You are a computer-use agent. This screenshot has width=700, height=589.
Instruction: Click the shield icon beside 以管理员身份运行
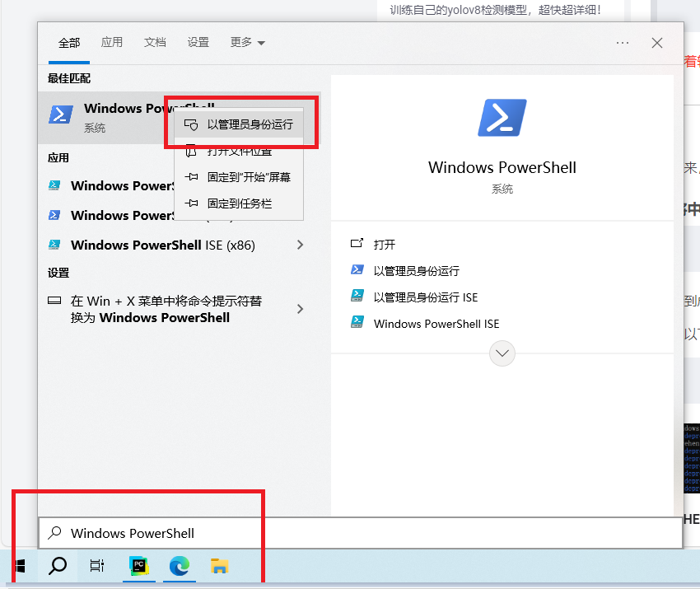pos(191,124)
